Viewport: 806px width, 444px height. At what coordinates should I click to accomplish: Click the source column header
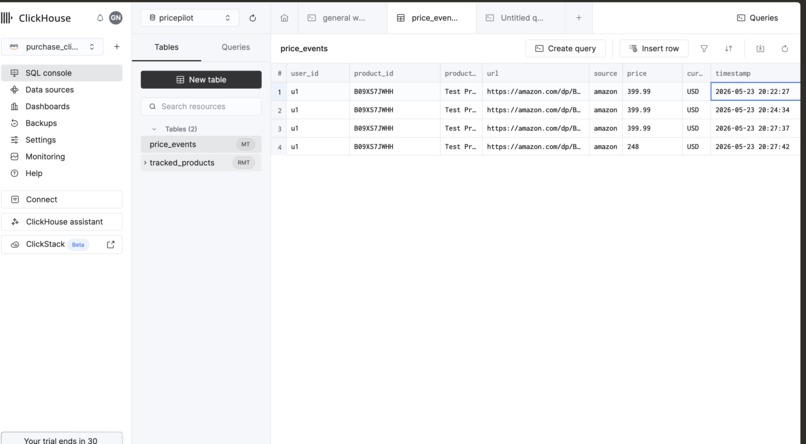point(606,73)
